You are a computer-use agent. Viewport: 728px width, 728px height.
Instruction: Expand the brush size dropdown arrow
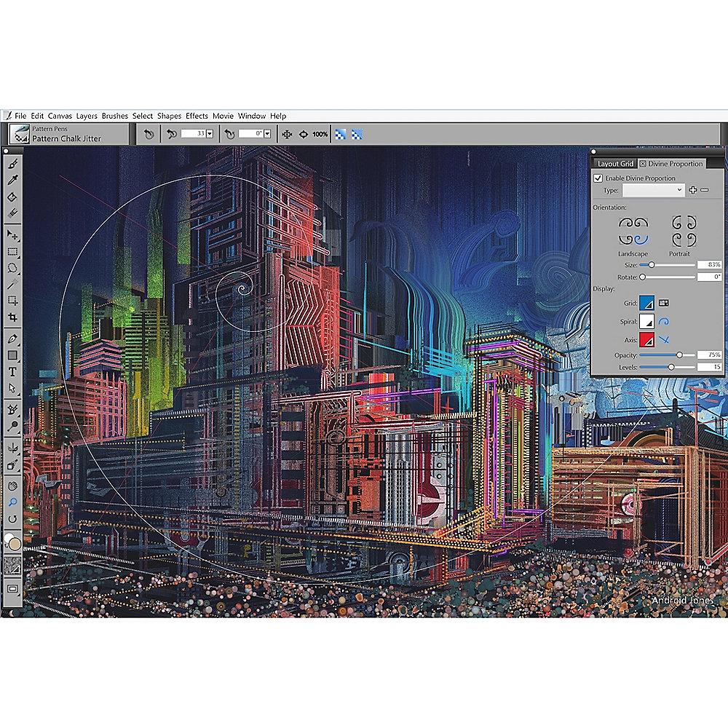[x=210, y=134]
